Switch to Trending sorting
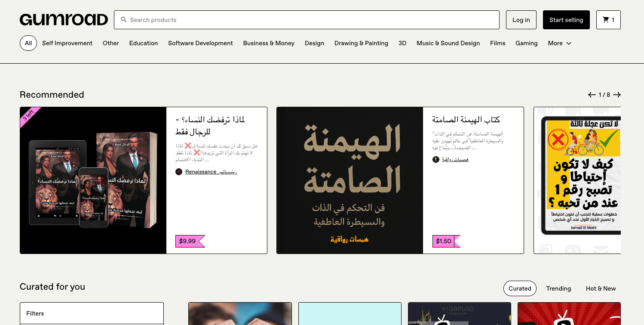 coord(558,288)
